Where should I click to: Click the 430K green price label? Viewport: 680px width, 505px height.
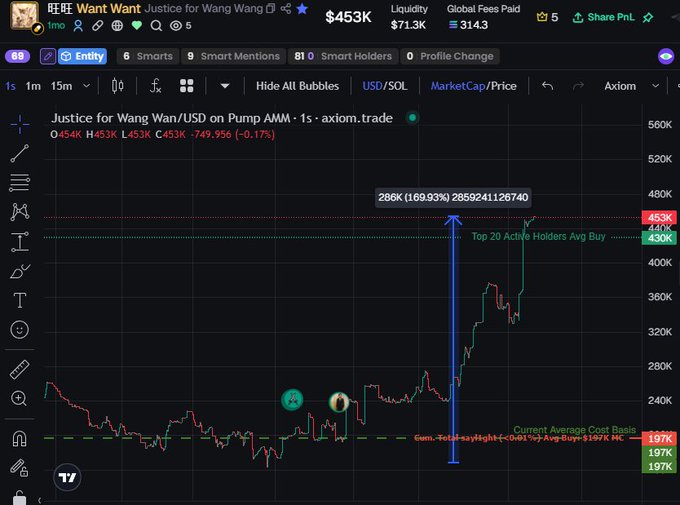(659, 238)
